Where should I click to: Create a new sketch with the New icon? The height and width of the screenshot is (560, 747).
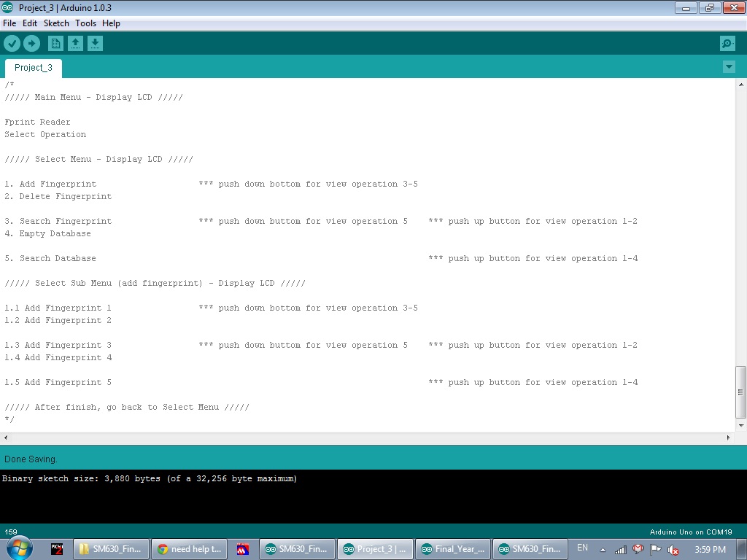tap(55, 44)
